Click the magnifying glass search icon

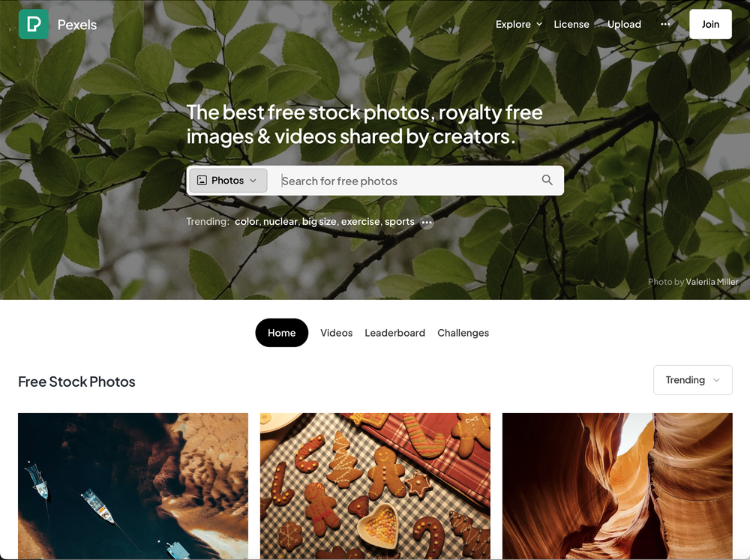pos(547,180)
